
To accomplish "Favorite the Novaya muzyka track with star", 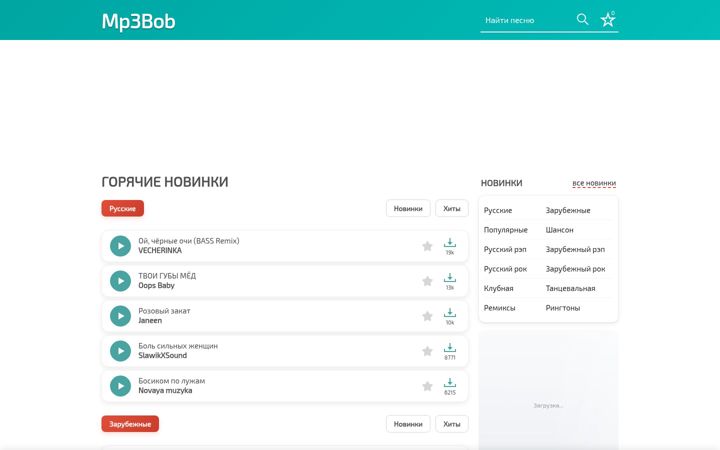I will point(427,386).
